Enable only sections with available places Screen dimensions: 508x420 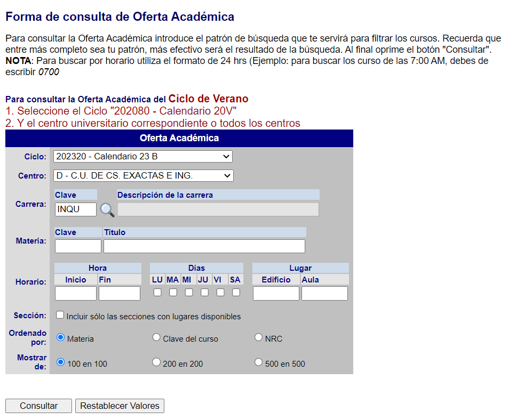point(60,315)
